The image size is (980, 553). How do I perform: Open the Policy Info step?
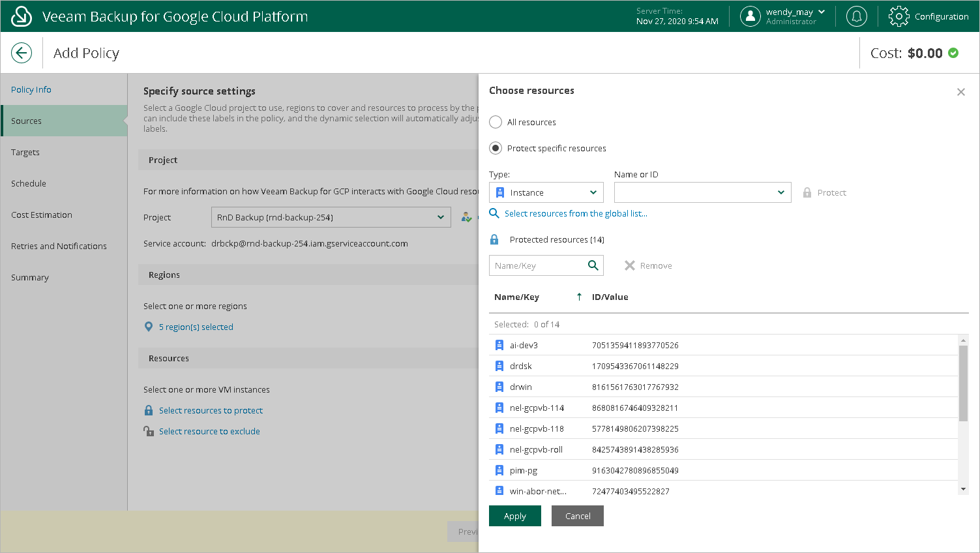click(x=64, y=89)
